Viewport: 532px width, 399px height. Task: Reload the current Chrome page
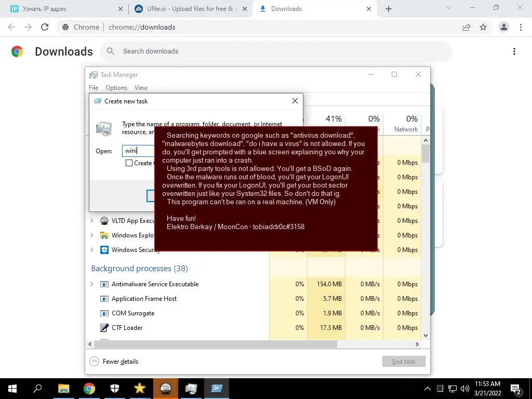(45, 27)
